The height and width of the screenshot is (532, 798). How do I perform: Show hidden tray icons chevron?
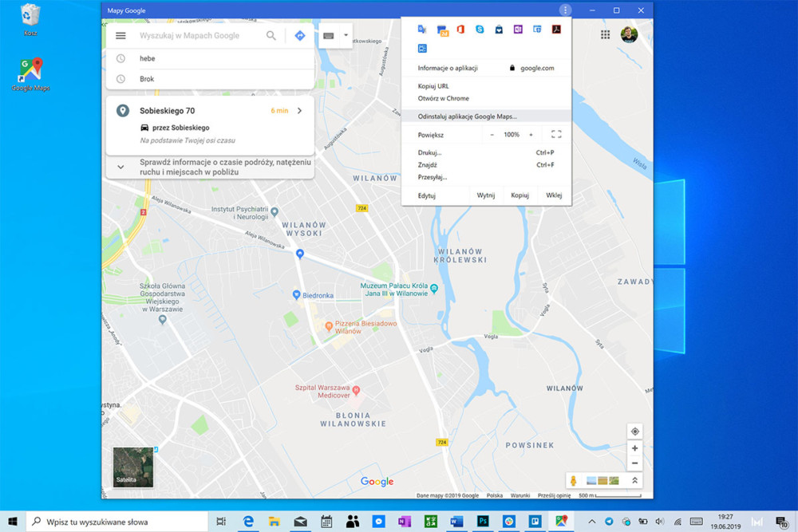click(x=591, y=522)
